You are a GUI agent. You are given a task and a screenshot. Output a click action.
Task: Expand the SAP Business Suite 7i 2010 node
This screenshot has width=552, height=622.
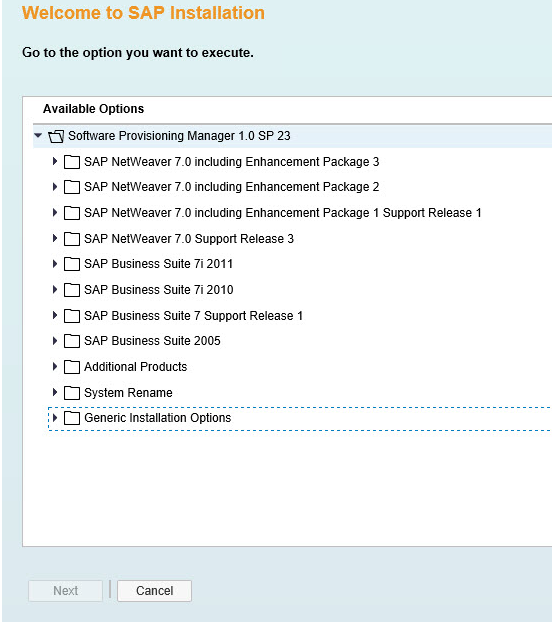coord(55,289)
